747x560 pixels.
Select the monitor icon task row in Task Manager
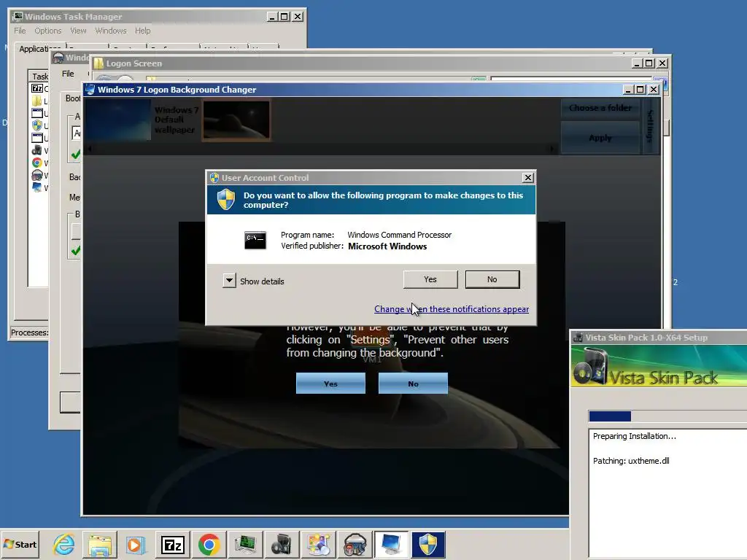pos(39,187)
